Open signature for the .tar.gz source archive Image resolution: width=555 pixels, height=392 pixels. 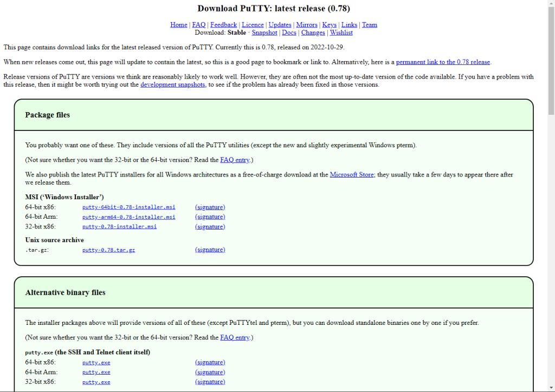click(210, 250)
